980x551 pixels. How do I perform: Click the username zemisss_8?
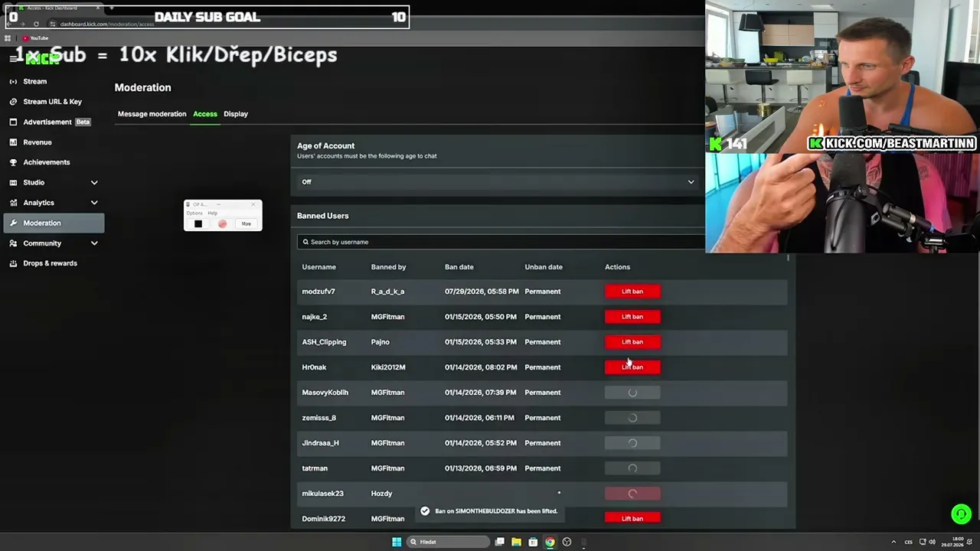(x=318, y=418)
